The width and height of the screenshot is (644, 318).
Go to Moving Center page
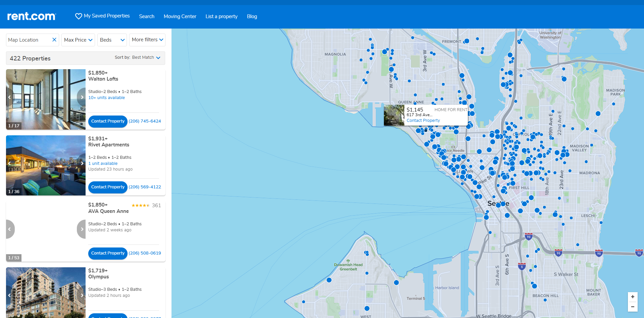(180, 16)
